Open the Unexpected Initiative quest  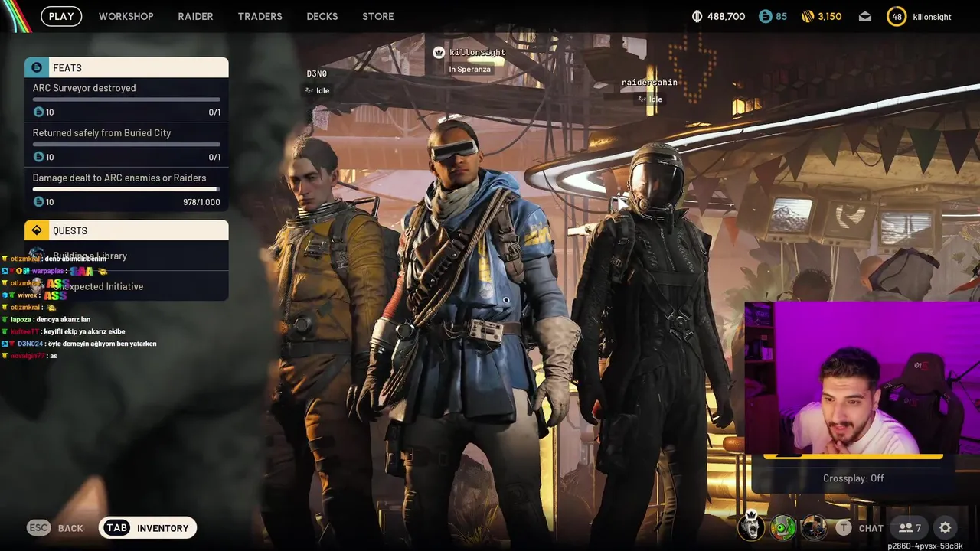tap(126, 286)
